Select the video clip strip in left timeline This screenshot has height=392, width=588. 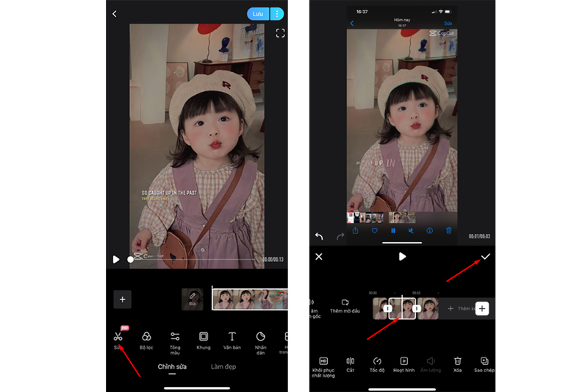[250, 299]
